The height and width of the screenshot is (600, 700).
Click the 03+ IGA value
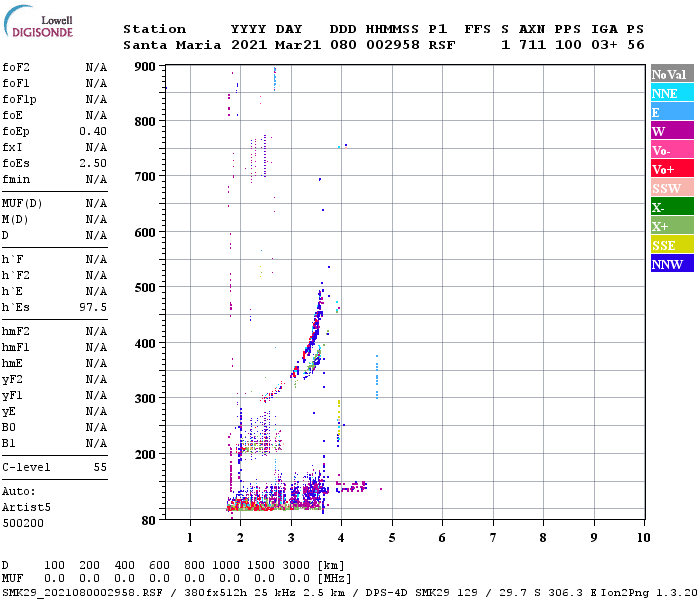pos(604,46)
